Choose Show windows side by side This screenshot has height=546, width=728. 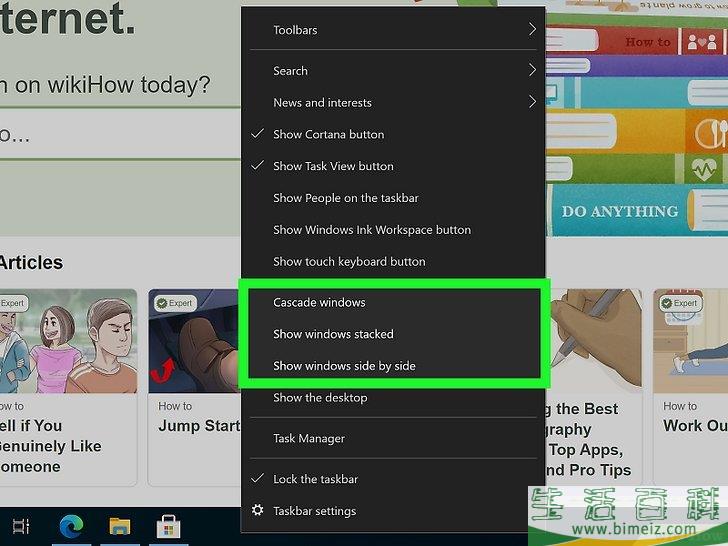point(394,366)
